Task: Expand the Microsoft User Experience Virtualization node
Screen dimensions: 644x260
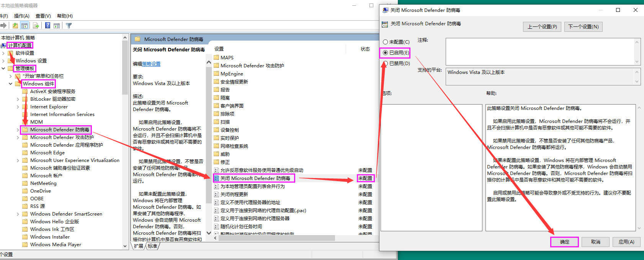Action: coord(18,160)
